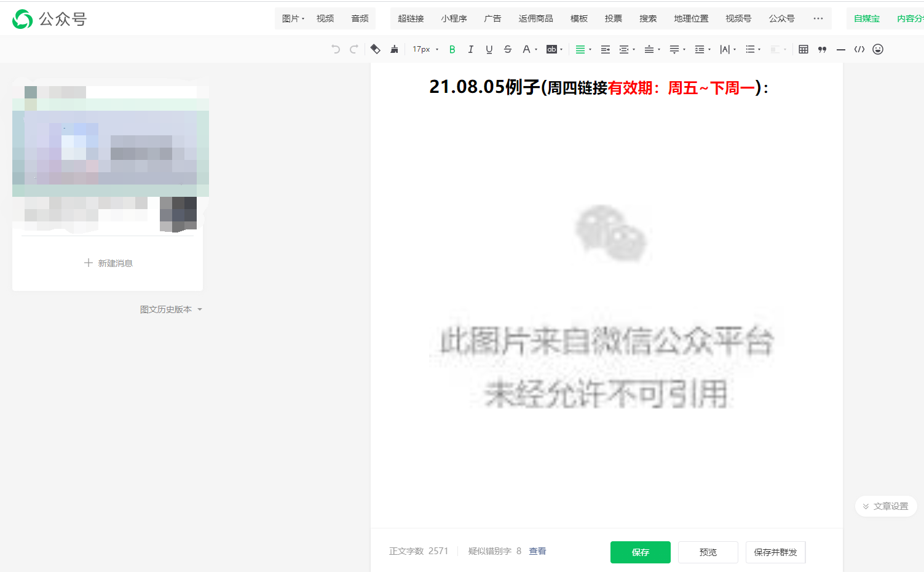Screen dimensions: 924x572
Task: Expand the 文章设置 panel
Action: coord(886,506)
